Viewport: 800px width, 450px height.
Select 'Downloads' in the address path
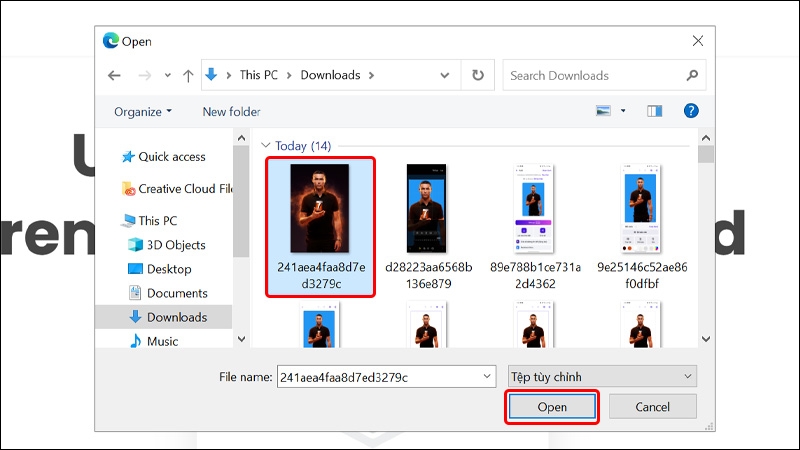330,75
